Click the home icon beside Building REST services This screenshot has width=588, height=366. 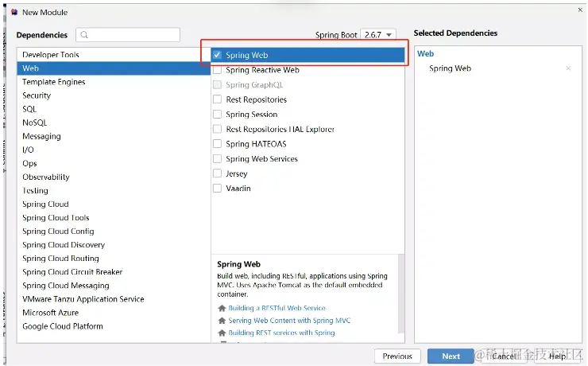pyautogui.click(x=222, y=333)
